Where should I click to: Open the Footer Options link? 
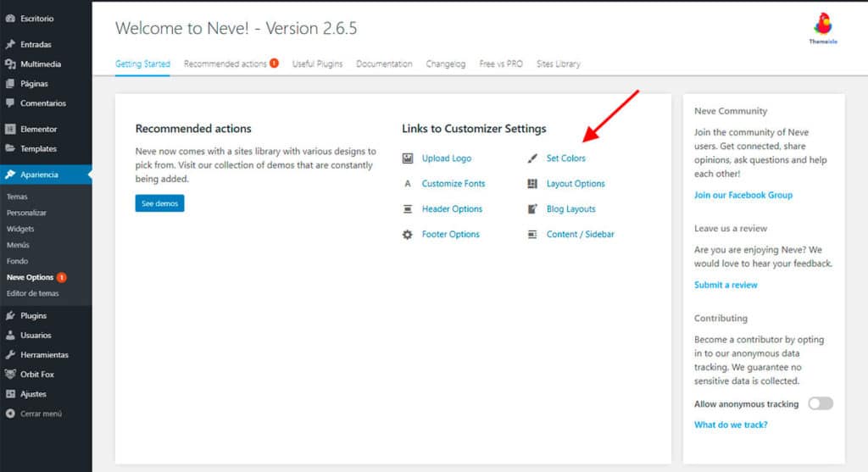click(451, 235)
